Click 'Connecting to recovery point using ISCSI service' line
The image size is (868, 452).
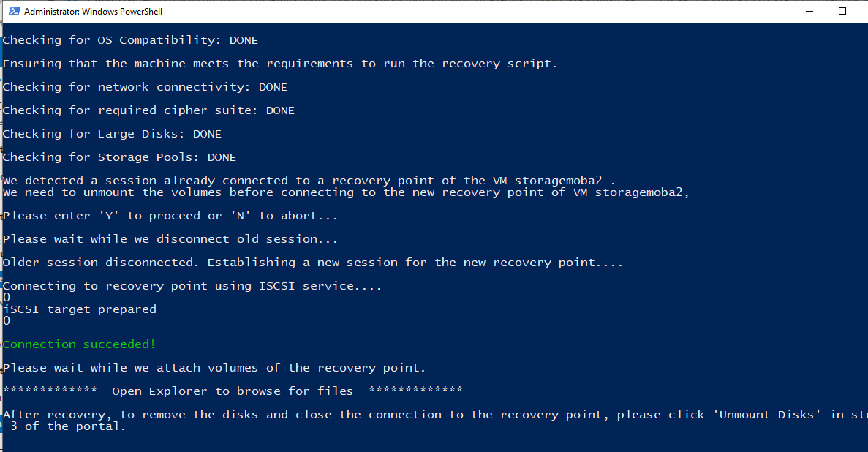tap(192, 286)
